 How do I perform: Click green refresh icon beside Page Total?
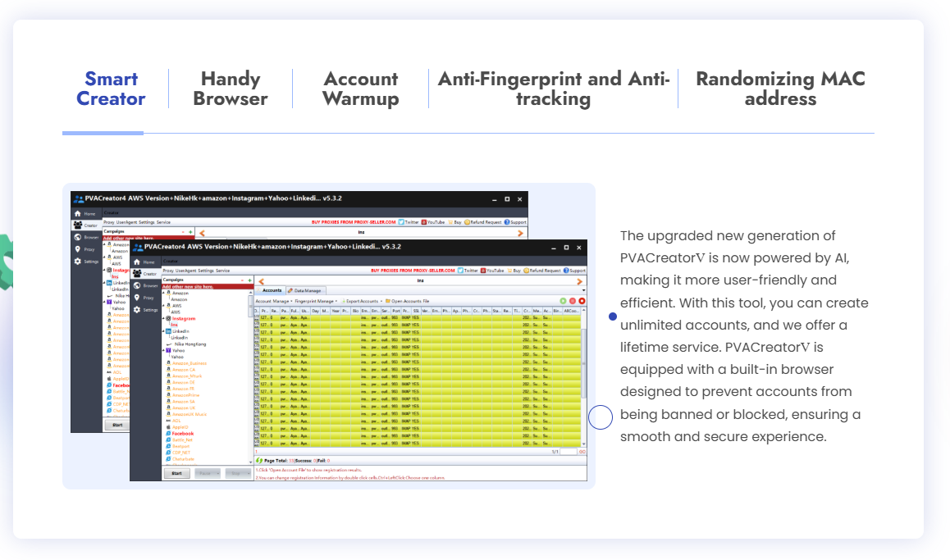[x=259, y=461]
